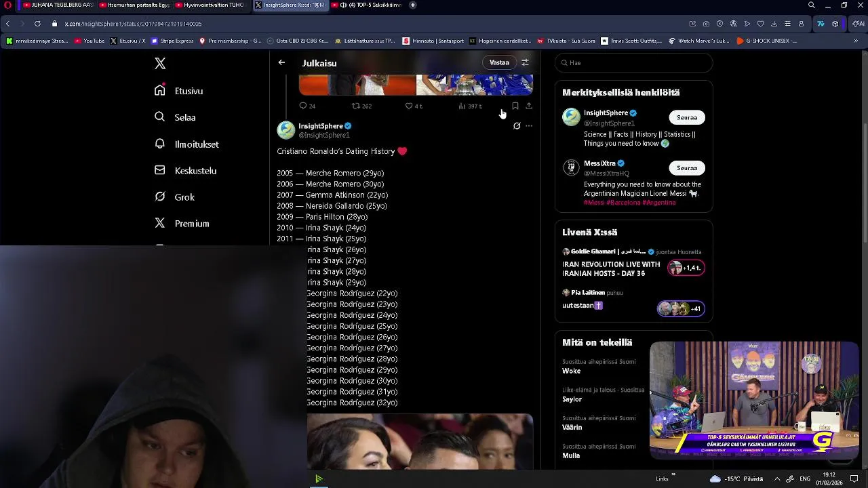Click the +41 listeners badge
Viewport: 868px width, 488px height.
(x=681, y=309)
